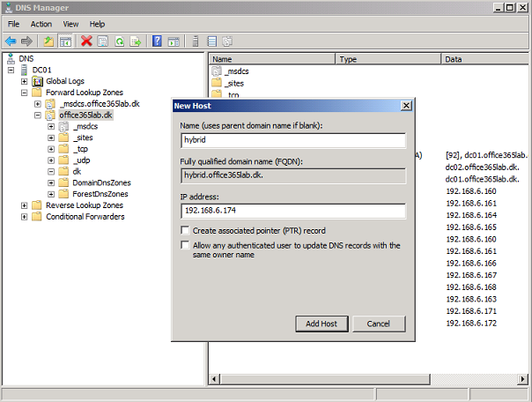Click the IP address field 192.168.6.174
Image resolution: width=532 pixels, height=402 pixels.
[x=293, y=211]
